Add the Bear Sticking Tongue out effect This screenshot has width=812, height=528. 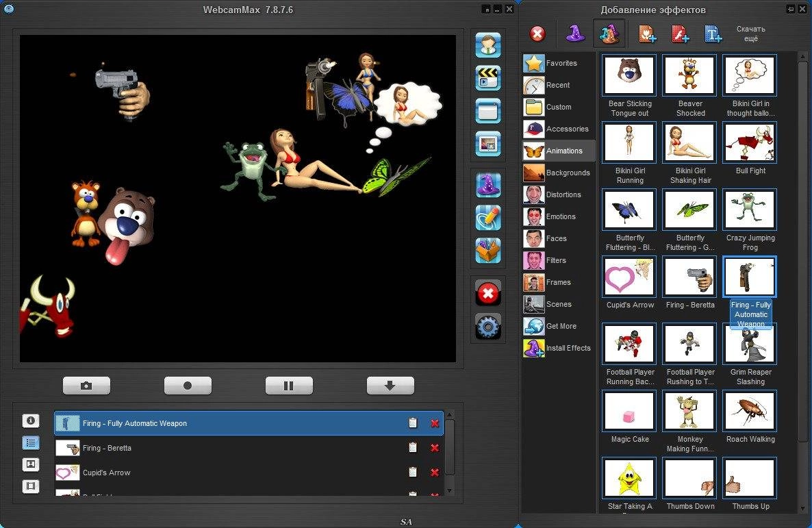(x=629, y=75)
